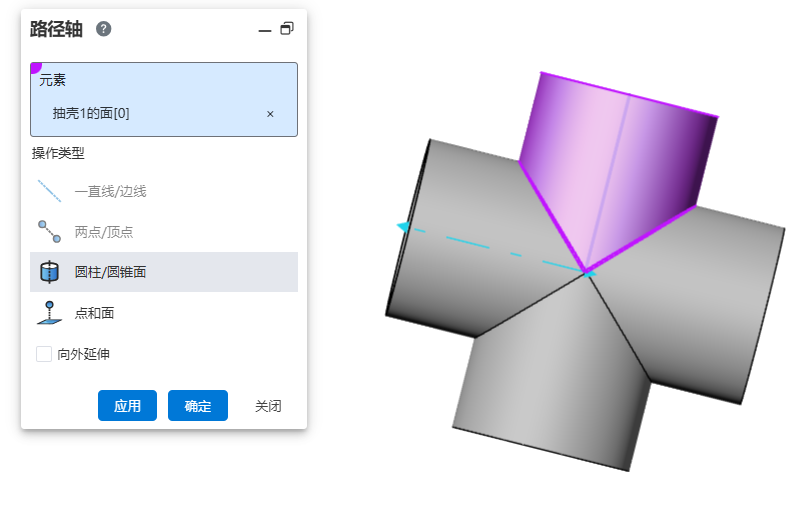This screenshot has height=514, width=800.
Task: Remove 抽壳1的面[0] with the x icon
Action: coord(270,114)
